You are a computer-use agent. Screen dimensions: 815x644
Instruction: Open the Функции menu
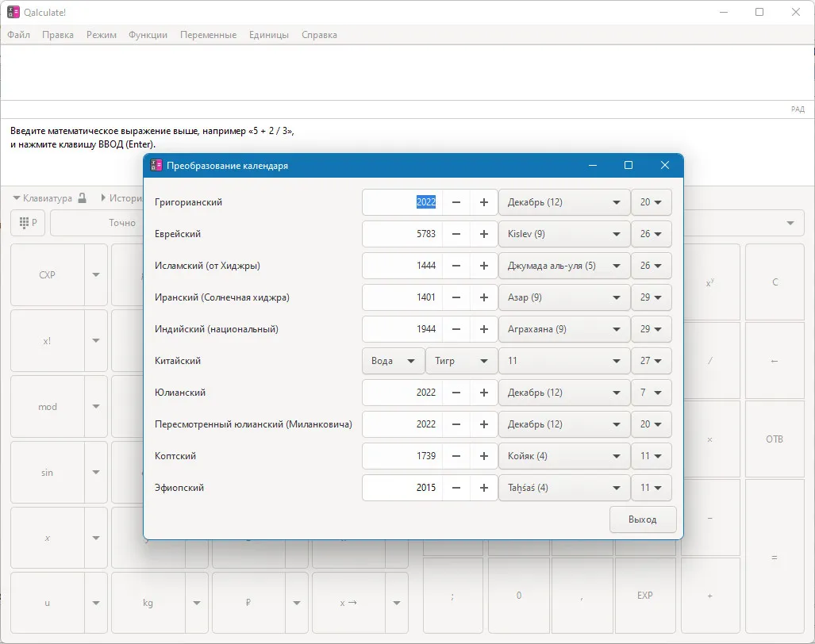[x=148, y=35]
